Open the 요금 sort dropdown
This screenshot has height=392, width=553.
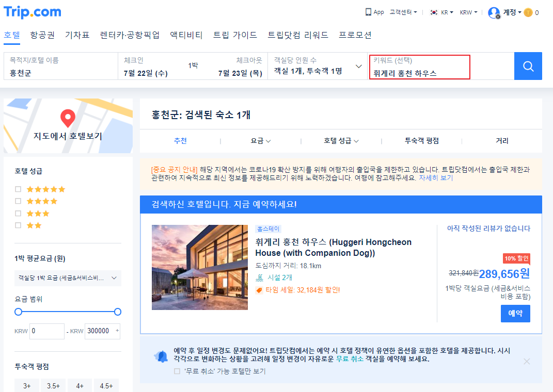pos(261,141)
